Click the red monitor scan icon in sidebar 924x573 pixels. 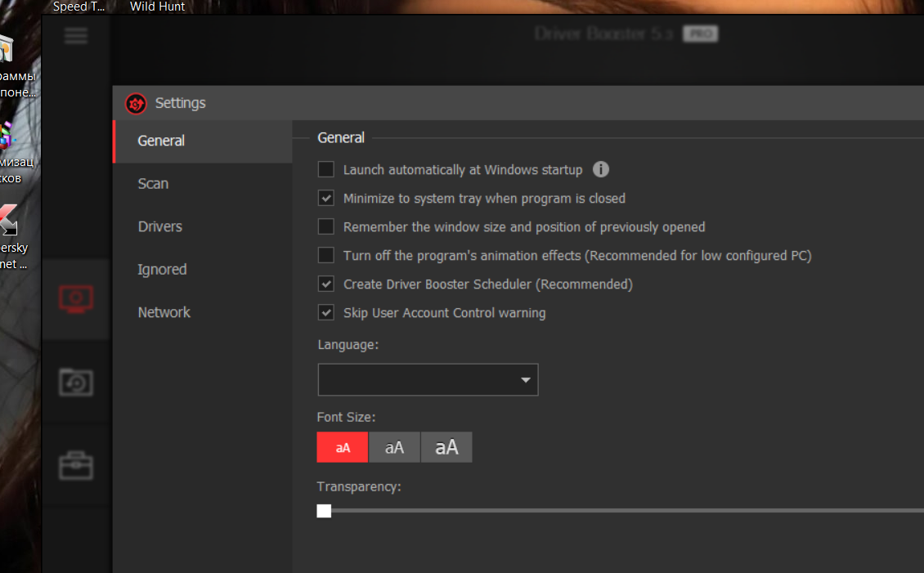point(76,299)
